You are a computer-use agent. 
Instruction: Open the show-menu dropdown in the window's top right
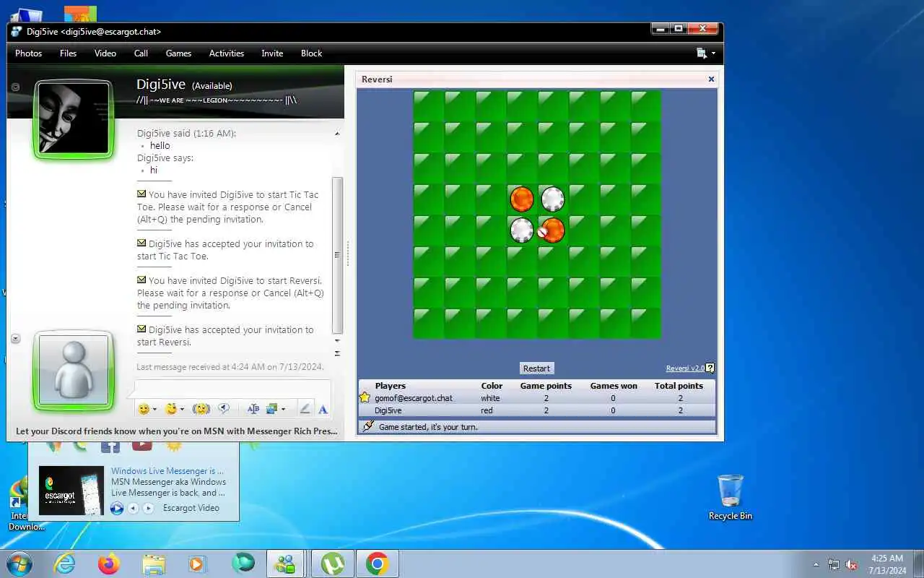tap(706, 53)
